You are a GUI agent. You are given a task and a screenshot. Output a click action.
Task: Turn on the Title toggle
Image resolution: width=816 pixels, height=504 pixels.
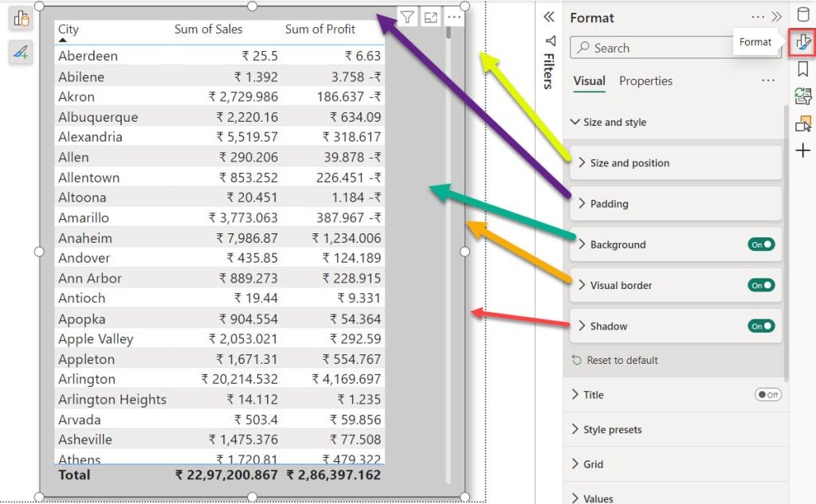(767, 395)
